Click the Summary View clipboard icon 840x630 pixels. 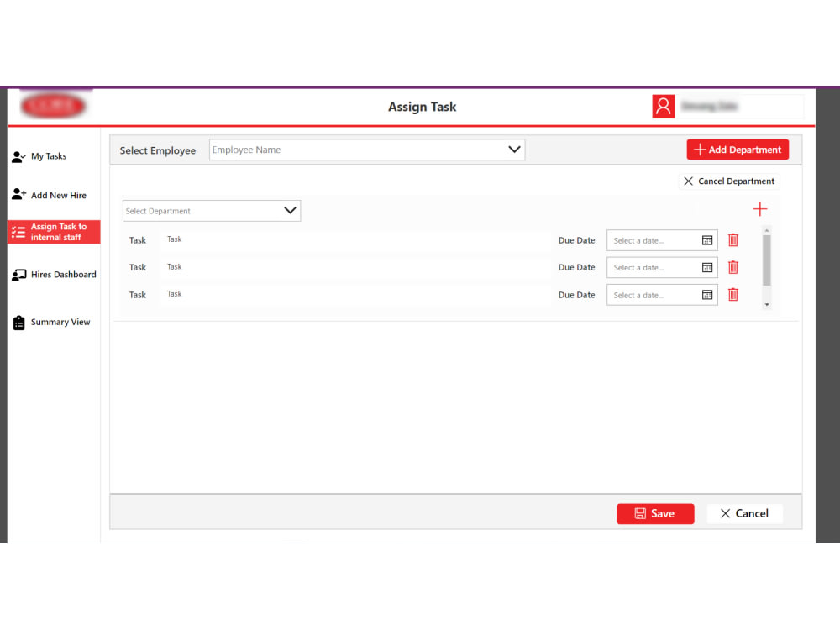point(18,323)
